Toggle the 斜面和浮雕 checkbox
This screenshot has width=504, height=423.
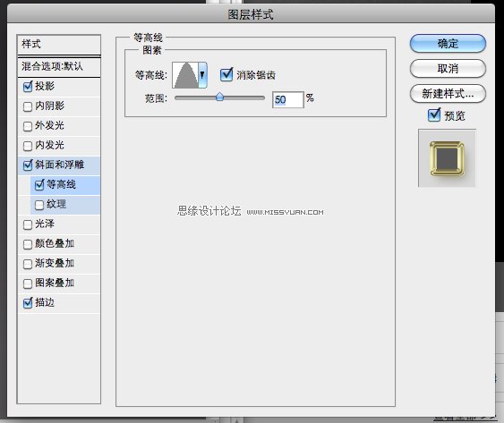click(28, 165)
